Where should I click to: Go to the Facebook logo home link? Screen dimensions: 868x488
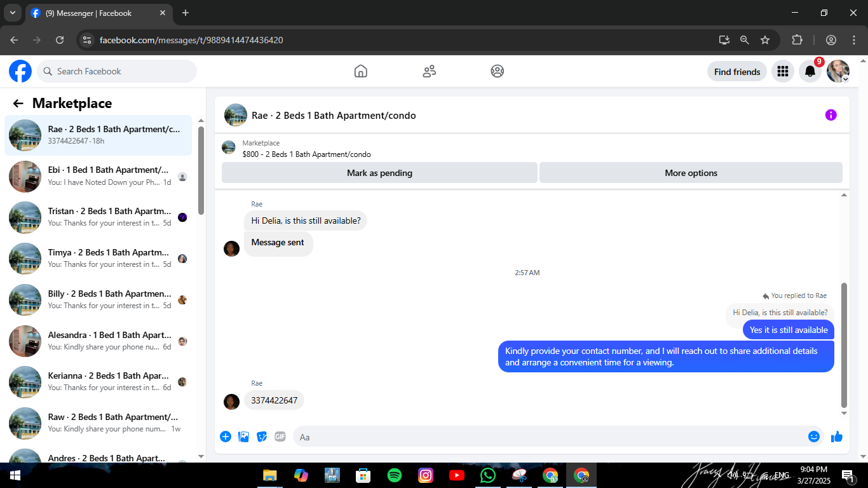[20, 71]
